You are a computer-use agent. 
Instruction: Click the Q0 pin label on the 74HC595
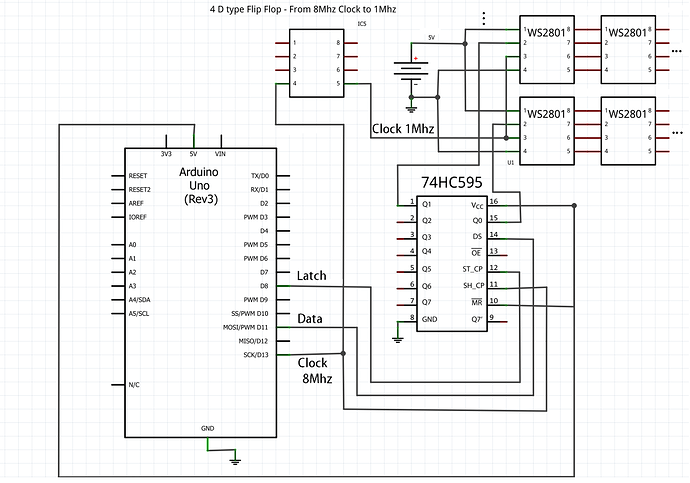coord(477,220)
